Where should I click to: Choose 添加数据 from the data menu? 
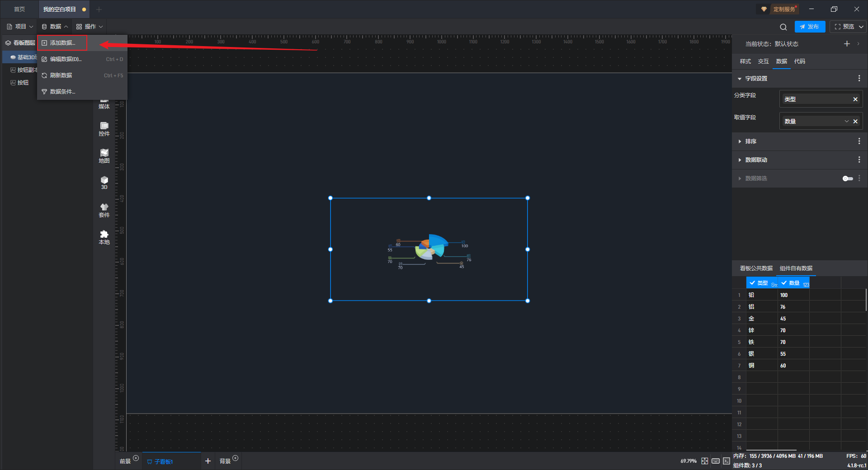[62, 43]
